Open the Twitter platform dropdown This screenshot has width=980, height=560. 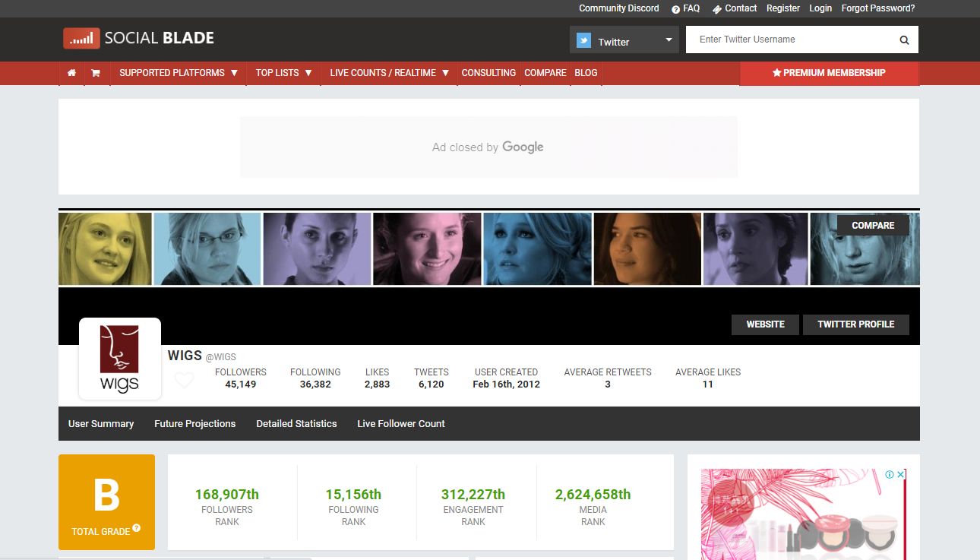click(x=624, y=40)
